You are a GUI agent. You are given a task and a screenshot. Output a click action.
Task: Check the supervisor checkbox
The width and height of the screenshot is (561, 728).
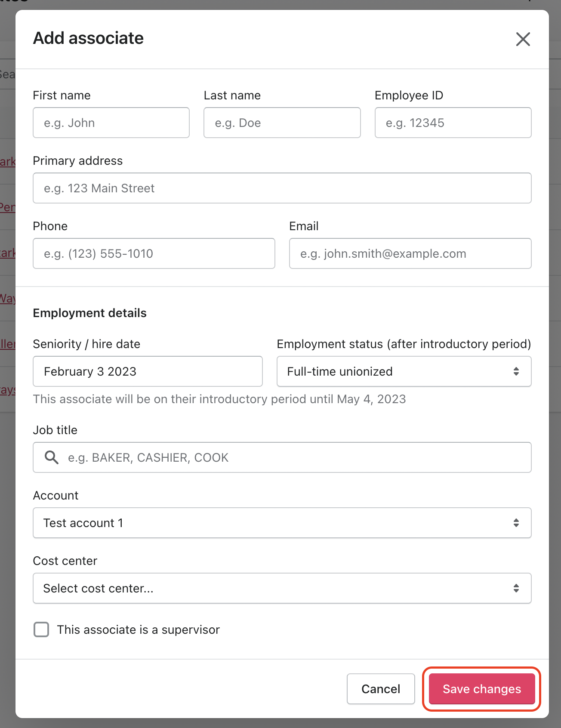pos(41,629)
